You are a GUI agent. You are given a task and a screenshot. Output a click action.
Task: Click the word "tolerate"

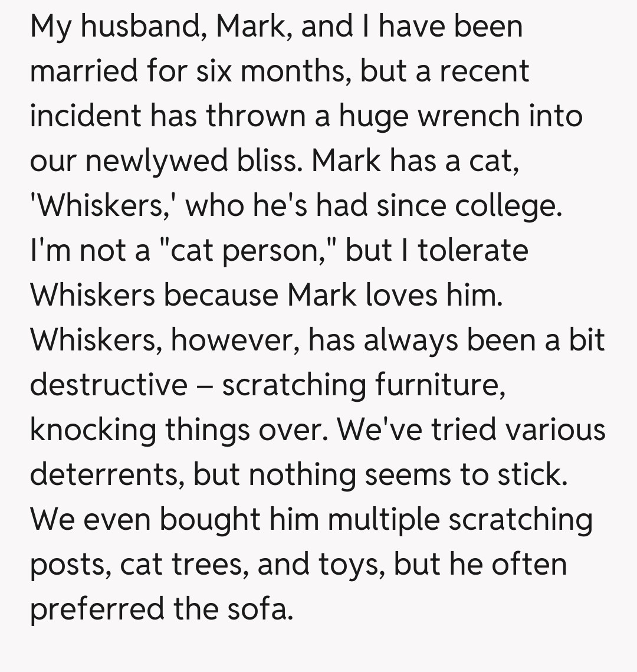coord(473,251)
